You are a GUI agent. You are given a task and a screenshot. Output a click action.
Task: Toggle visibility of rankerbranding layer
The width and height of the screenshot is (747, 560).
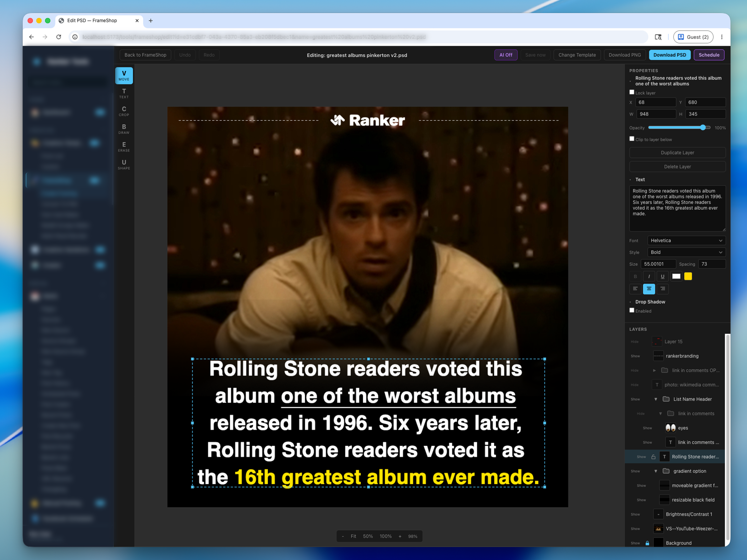click(x=635, y=356)
